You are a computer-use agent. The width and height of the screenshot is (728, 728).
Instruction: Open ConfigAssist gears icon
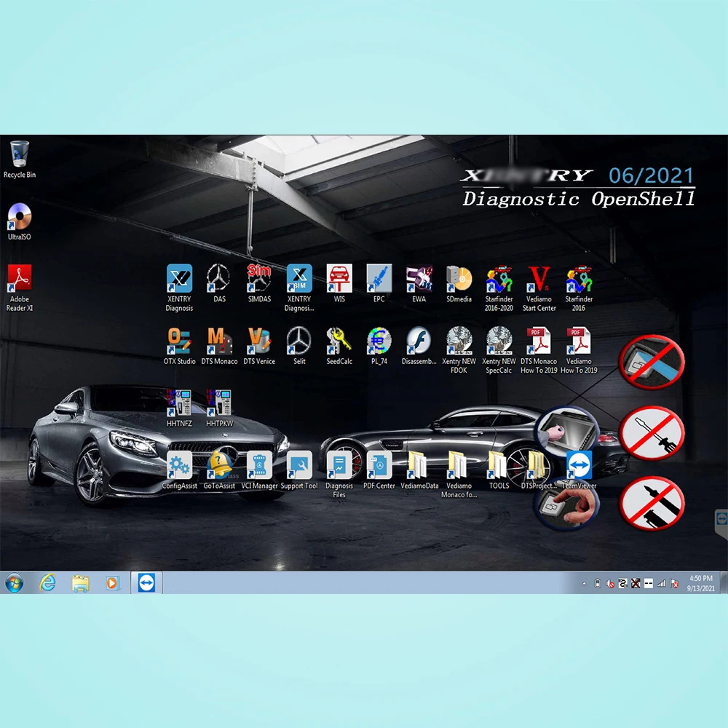click(x=179, y=470)
